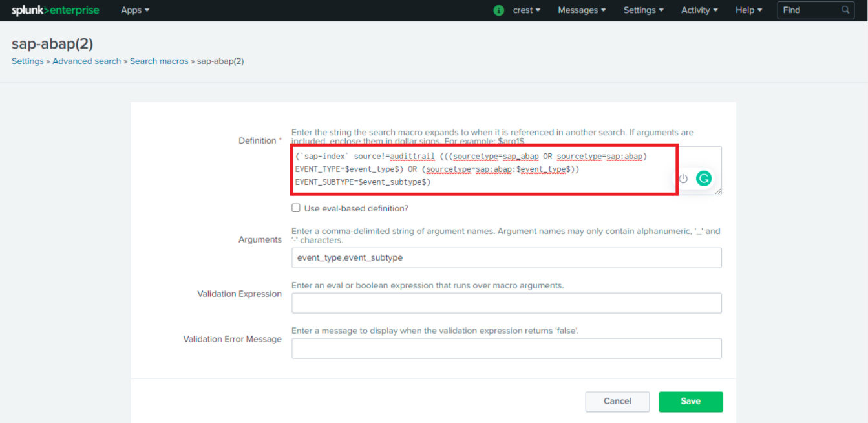Screen dimensions: 868x423
Task: Click the search magnifier icon in Find
Action: click(x=845, y=10)
